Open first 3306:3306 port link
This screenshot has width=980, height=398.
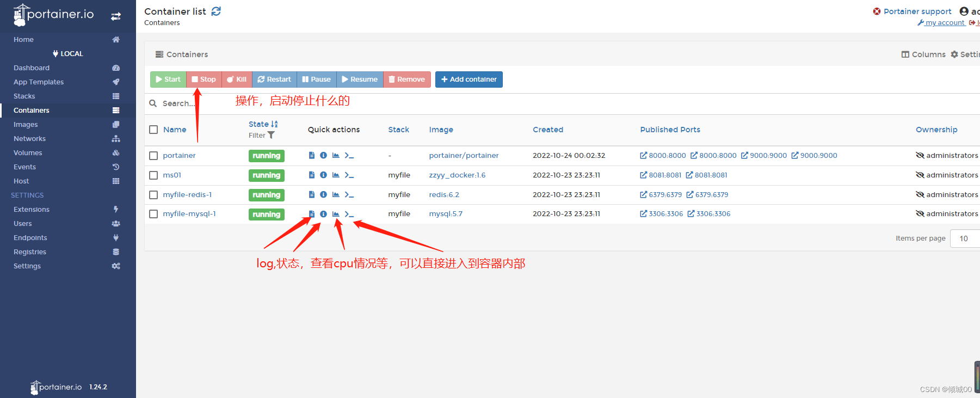(661, 214)
